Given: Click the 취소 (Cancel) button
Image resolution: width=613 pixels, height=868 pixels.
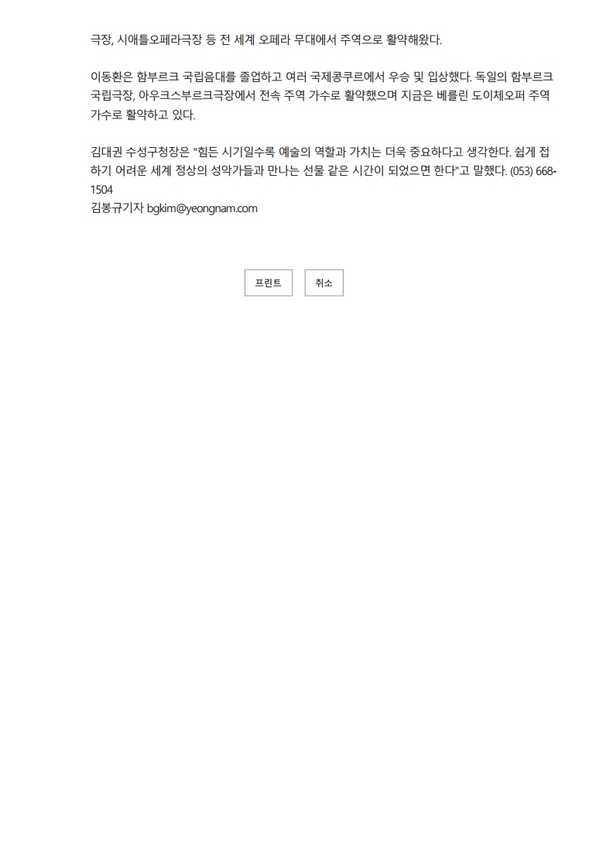Looking at the screenshot, I should click(324, 283).
